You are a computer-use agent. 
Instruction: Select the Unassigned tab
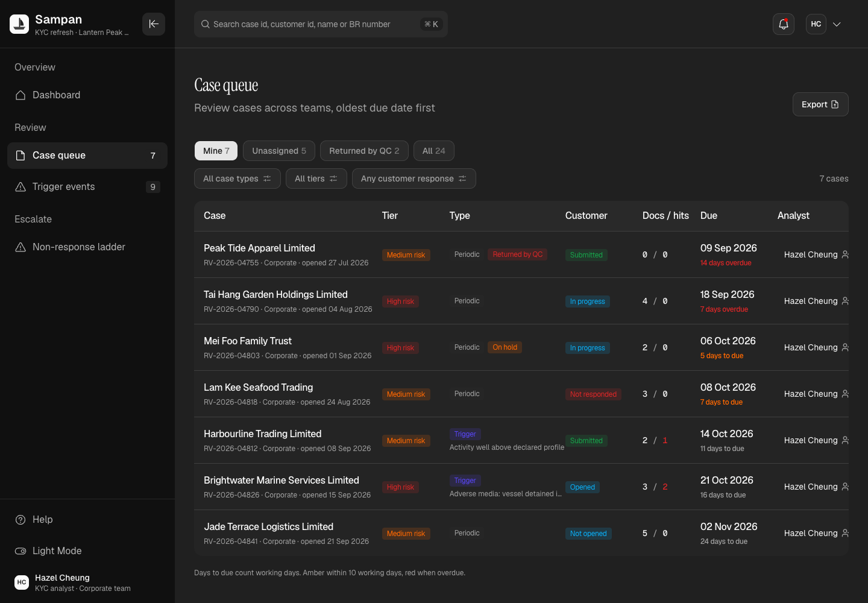click(279, 151)
